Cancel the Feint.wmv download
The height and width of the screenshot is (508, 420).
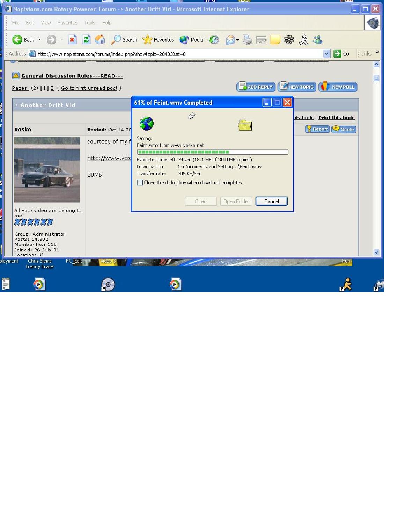click(271, 201)
